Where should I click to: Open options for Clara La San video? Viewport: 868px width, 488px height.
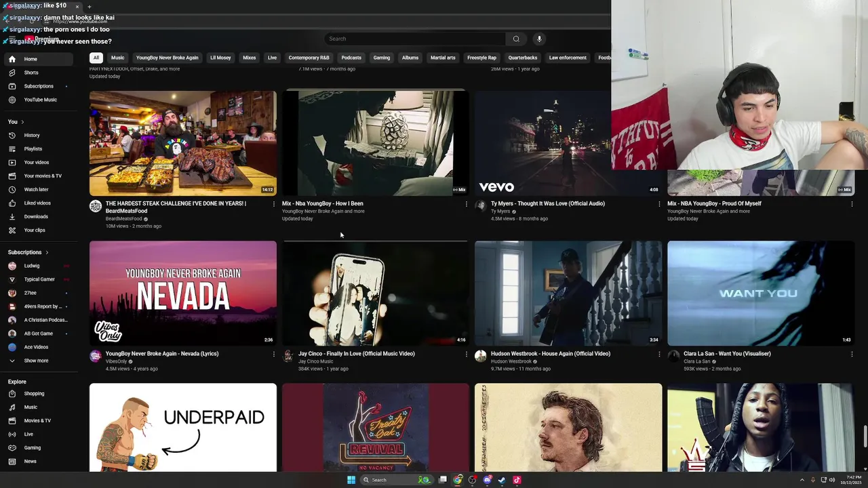point(851,354)
